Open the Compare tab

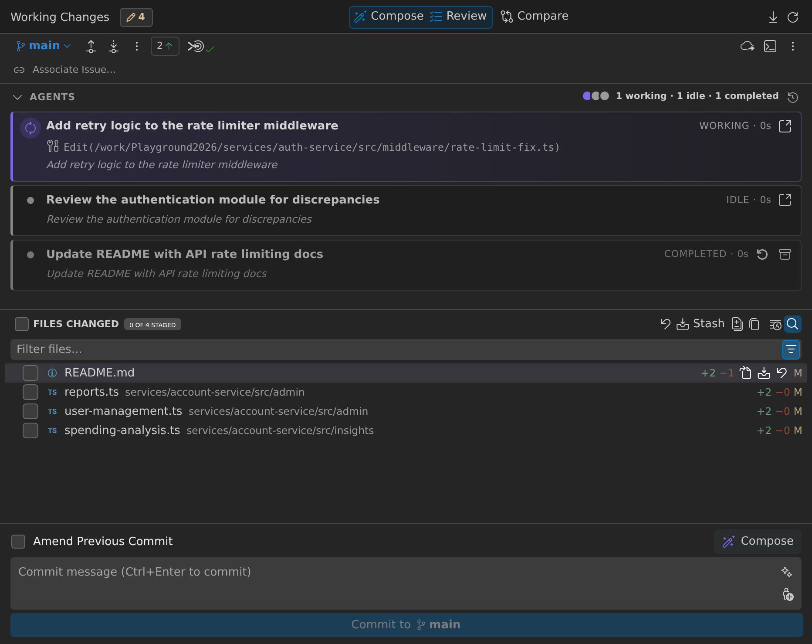pyautogui.click(x=535, y=17)
